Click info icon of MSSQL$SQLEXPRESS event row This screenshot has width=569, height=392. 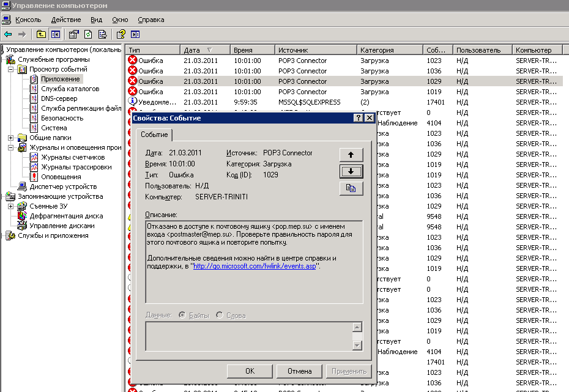pos(132,102)
